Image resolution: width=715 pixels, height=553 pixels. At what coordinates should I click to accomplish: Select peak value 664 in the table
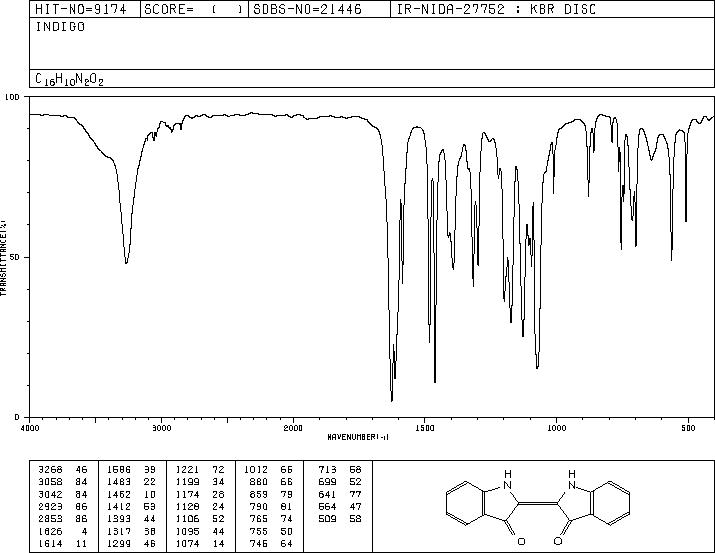327,506
